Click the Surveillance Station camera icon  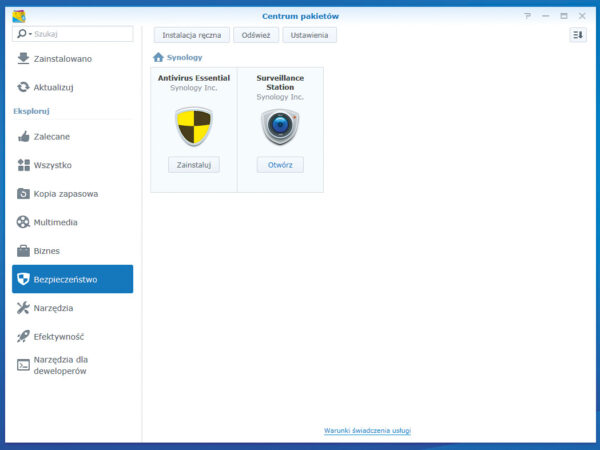(280, 127)
